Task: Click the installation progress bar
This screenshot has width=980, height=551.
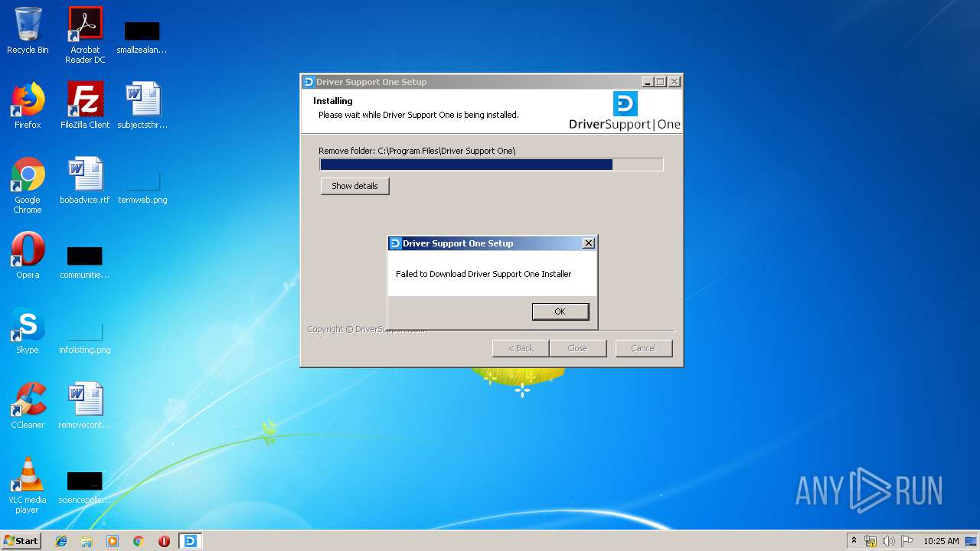Action: [491, 165]
